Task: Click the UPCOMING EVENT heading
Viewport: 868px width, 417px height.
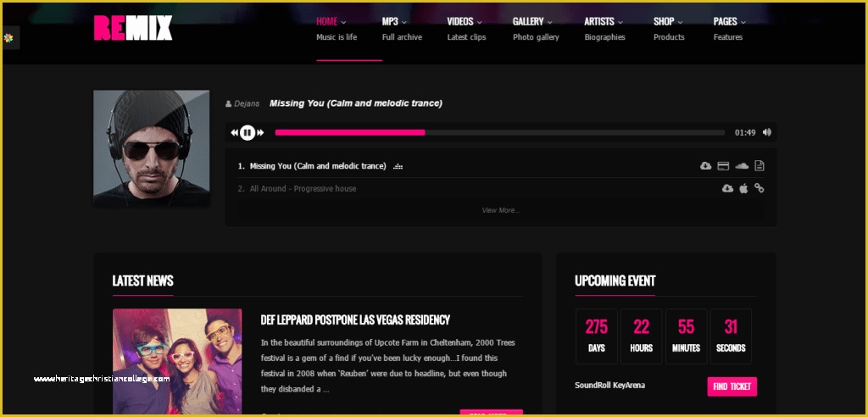Action: click(x=615, y=281)
